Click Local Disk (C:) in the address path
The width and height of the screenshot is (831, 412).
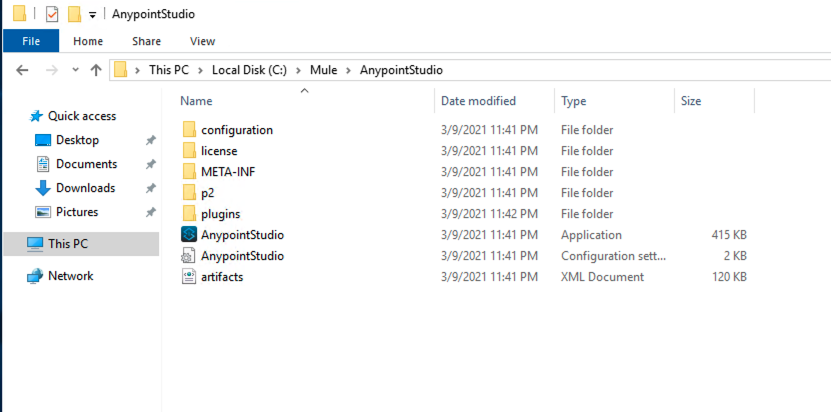point(250,70)
